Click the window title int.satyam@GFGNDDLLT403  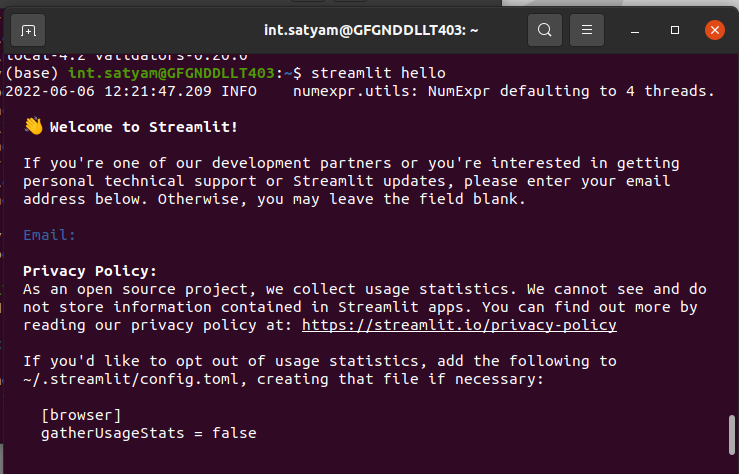click(371, 30)
